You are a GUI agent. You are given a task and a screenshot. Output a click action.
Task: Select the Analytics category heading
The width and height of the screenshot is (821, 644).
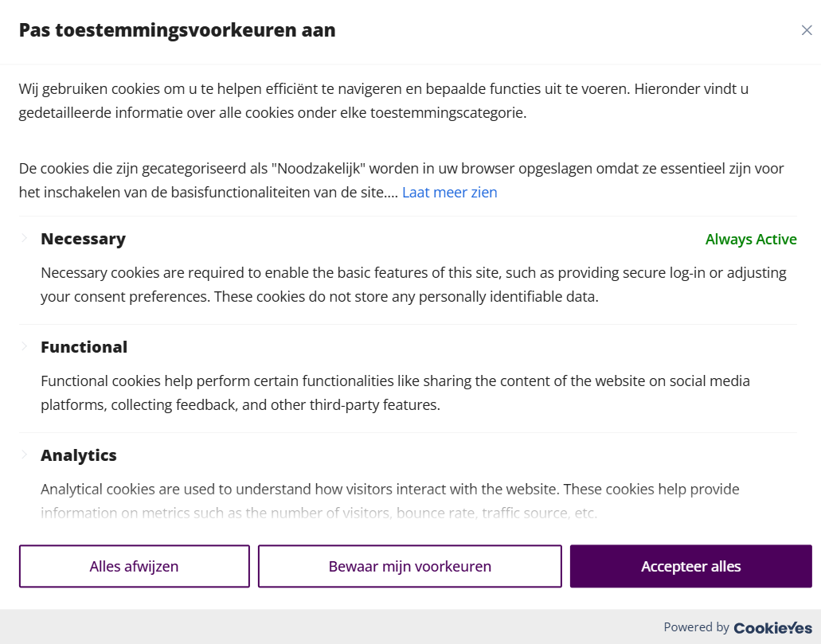78,455
